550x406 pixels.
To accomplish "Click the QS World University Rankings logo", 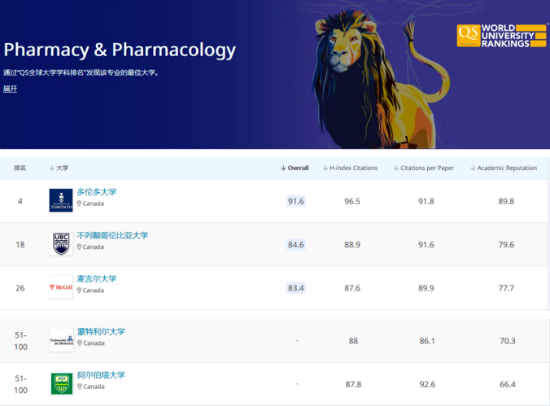I will coord(502,35).
